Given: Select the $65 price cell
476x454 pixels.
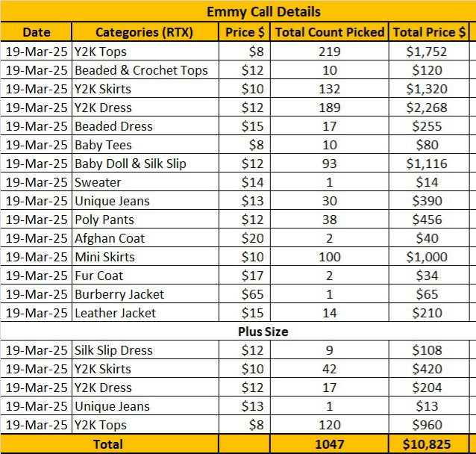Looking at the screenshot, I should pyautogui.click(x=245, y=294).
